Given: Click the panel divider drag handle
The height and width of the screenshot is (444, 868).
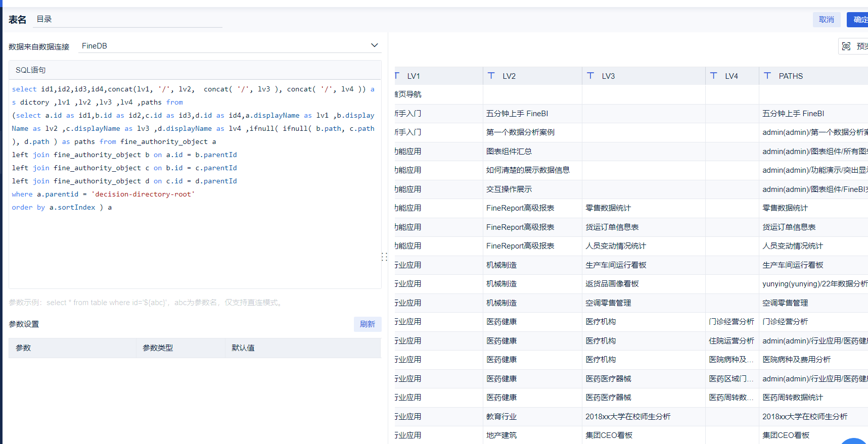Looking at the screenshot, I should (384, 257).
